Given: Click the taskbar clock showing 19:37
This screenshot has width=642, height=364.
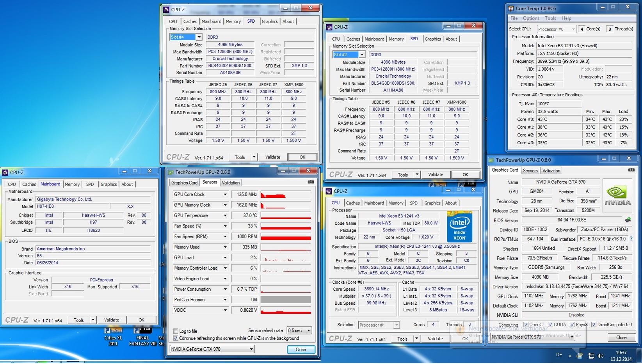Looking at the screenshot, I should (621, 352).
